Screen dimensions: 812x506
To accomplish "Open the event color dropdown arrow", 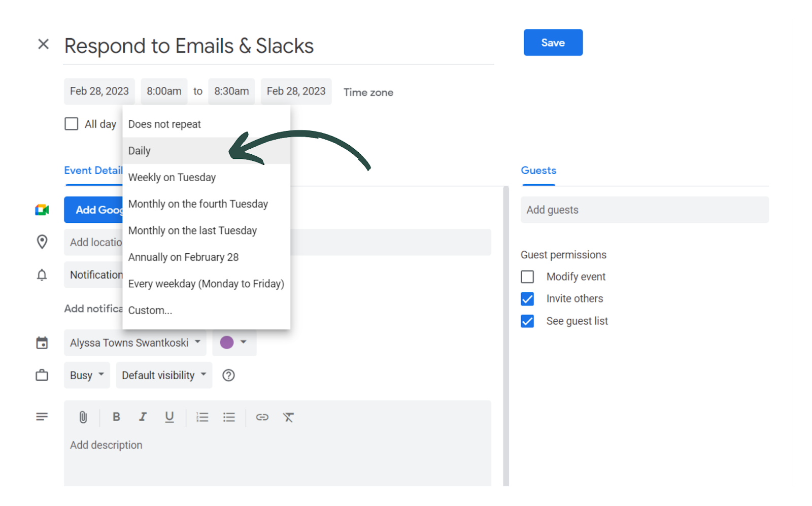I will click(x=244, y=342).
